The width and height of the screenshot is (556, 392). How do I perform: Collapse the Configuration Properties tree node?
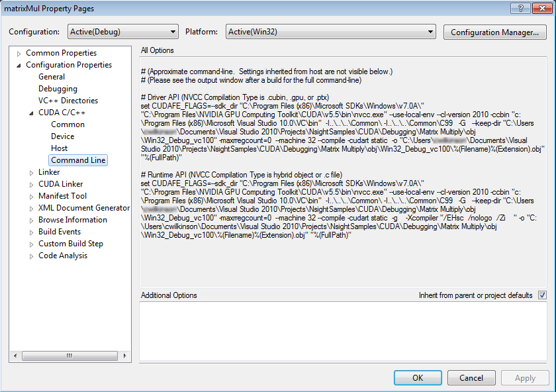pyautogui.click(x=17, y=64)
